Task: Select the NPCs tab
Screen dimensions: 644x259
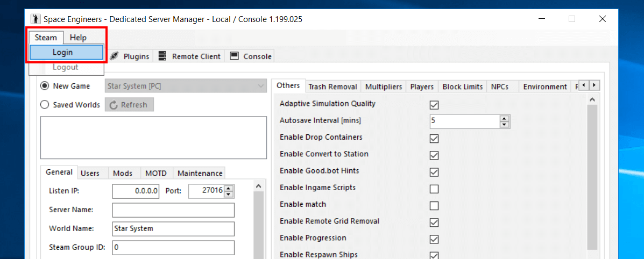Action: click(499, 87)
